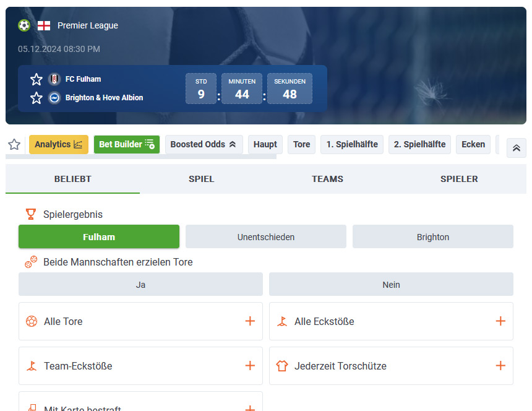Switch to the BELIEBT tab
Viewport: 532px width, 411px height.
(x=72, y=179)
